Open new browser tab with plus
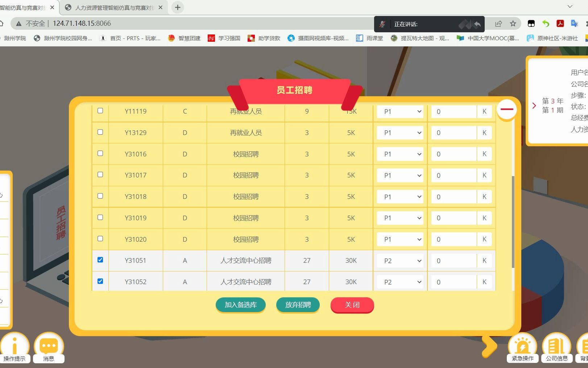 (x=178, y=7)
